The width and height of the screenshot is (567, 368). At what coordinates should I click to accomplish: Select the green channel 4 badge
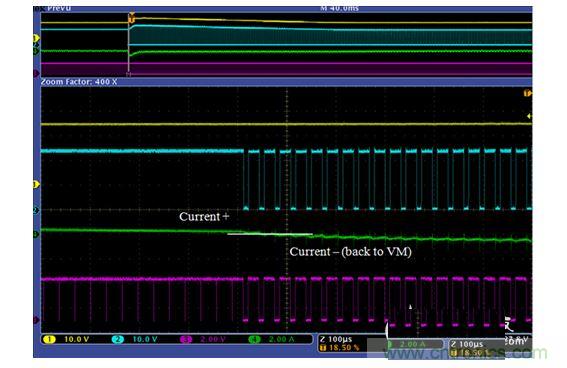click(255, 339)
